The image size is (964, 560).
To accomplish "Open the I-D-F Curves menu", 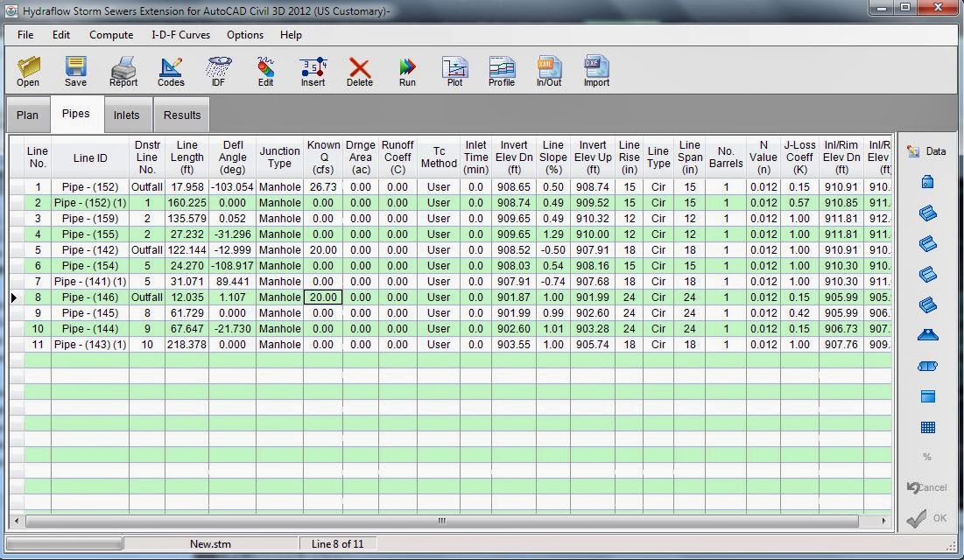I will pos(179,35).
